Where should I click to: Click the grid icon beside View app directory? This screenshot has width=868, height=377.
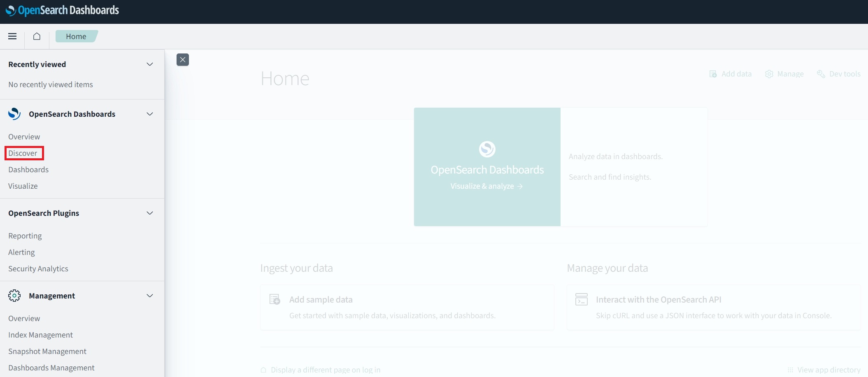pyautogui.click(x=790, y=370)
